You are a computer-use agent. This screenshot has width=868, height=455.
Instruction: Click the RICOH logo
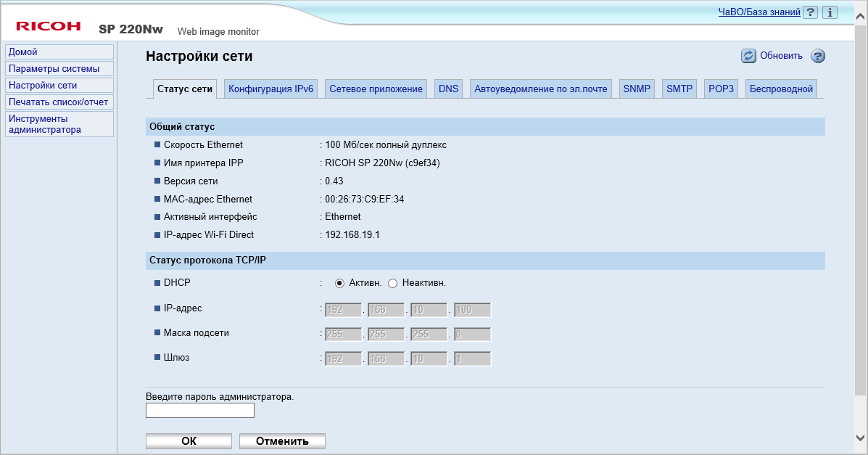[49, 26]
